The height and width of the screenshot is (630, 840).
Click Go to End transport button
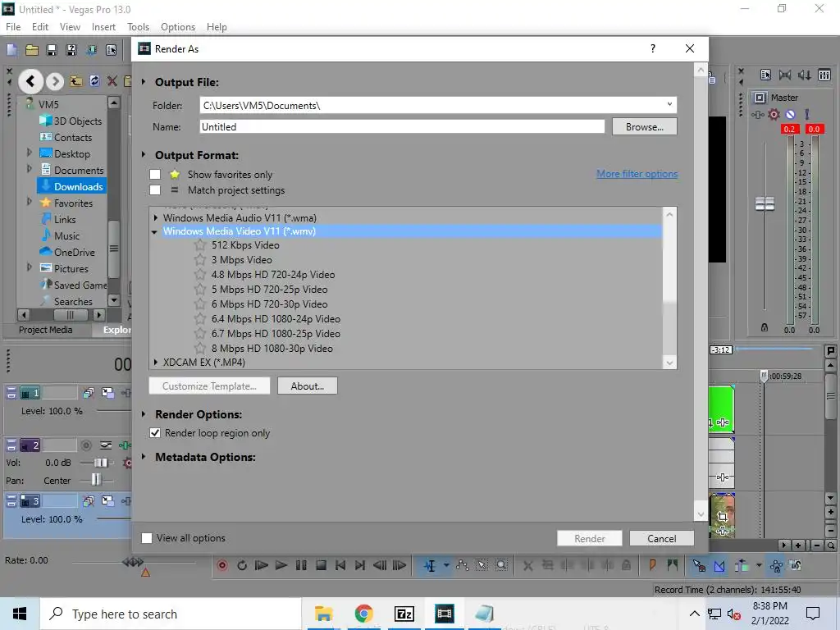(360, 565)
